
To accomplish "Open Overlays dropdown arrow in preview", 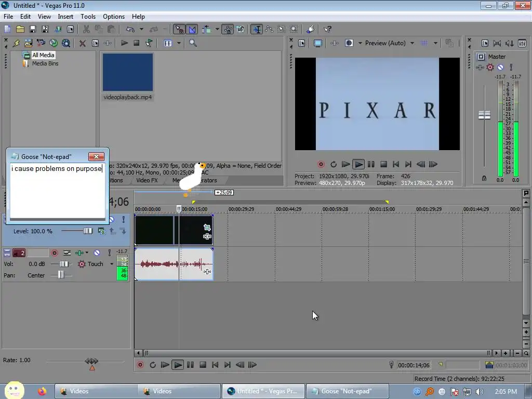I will click(x=435, y=43).
